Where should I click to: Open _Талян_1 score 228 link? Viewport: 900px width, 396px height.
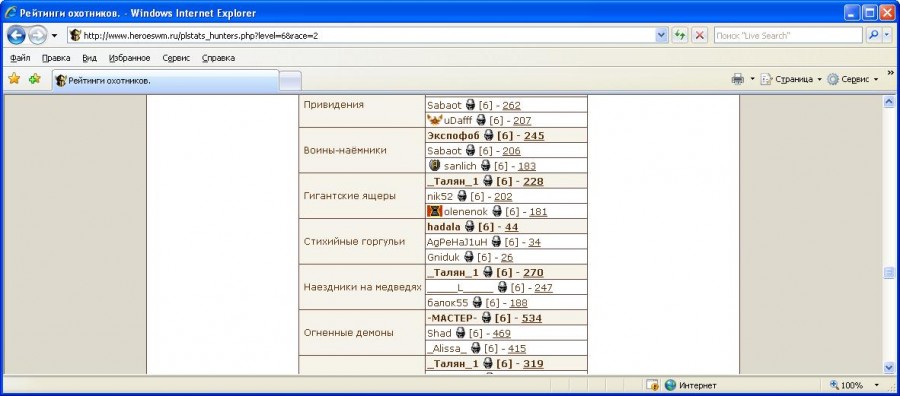coord(533,181)
